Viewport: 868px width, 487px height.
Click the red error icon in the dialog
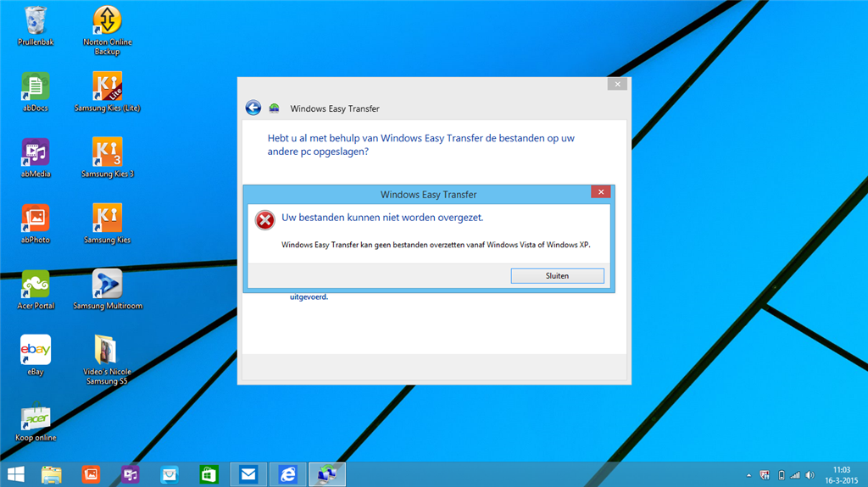coord(264,219)
